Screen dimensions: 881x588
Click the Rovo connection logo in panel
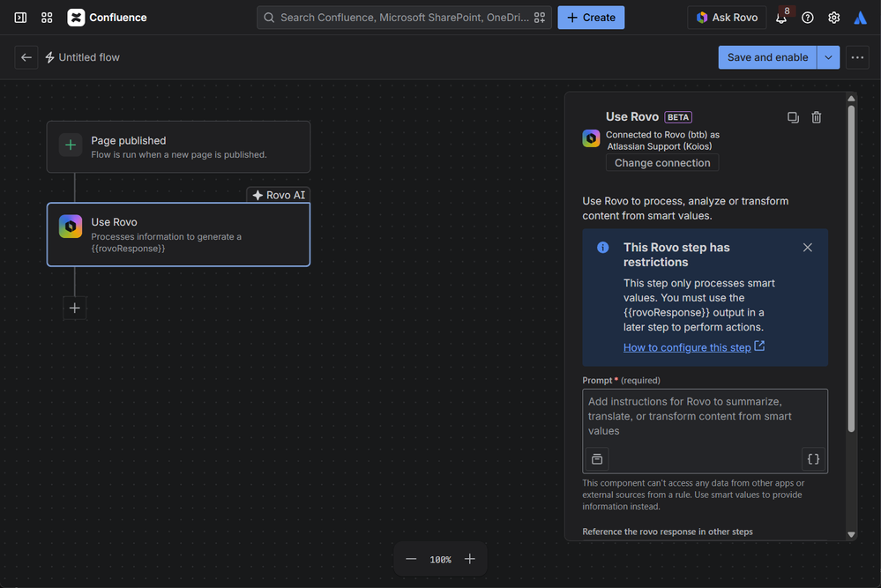coord(591,138)
